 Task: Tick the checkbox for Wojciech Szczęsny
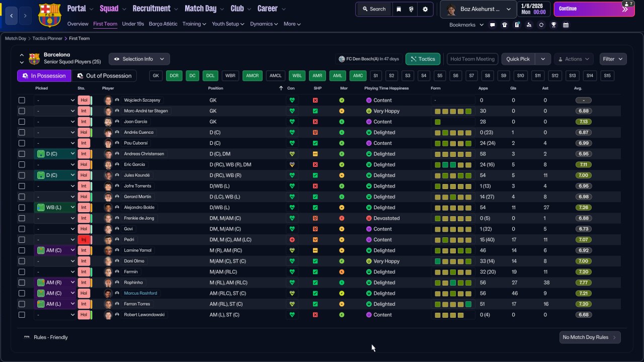[x=22, y=100]
